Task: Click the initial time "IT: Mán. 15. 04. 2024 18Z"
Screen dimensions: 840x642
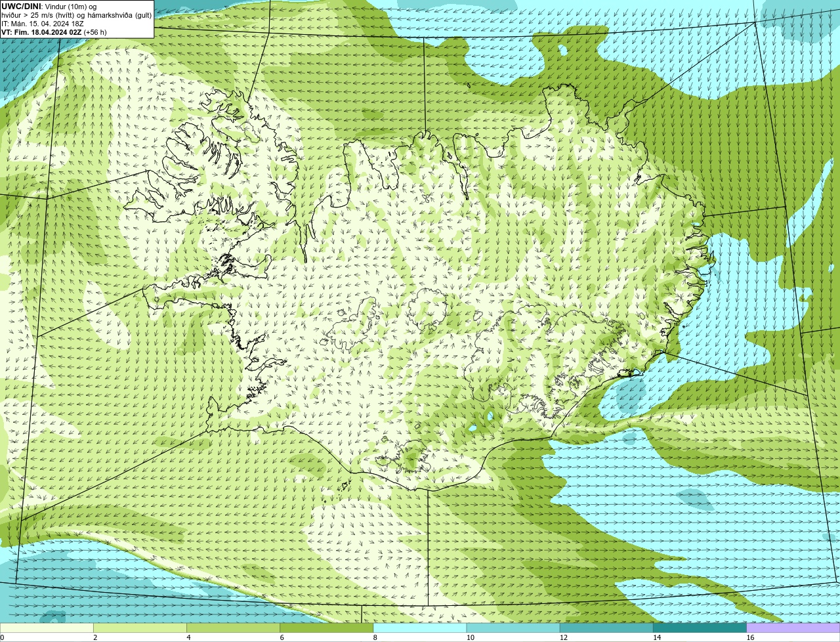Action: [42, 23]
